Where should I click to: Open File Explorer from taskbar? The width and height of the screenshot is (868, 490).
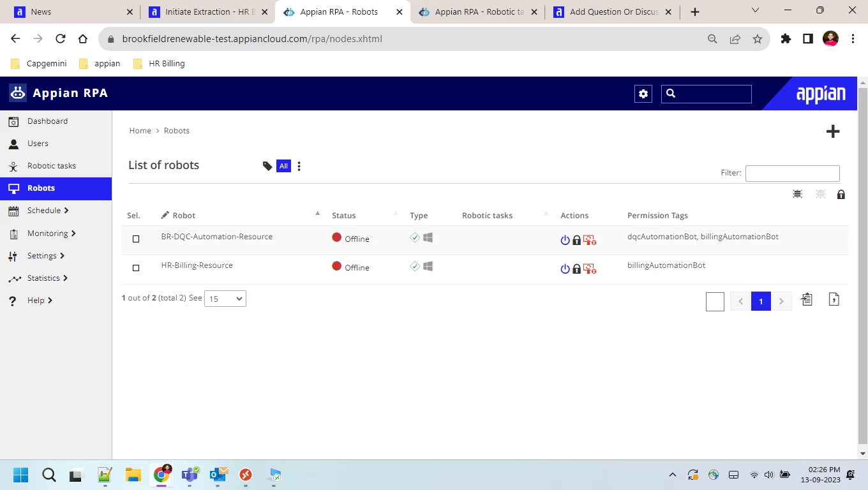tap(133, 475)
